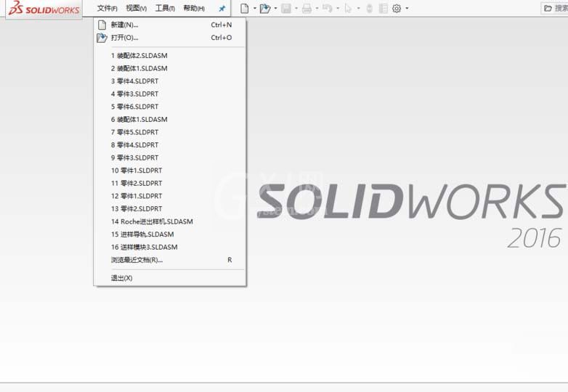568x392 pixels.
Task: Expand dropdown arrow next to Save icon
Action: click(296, 8)
